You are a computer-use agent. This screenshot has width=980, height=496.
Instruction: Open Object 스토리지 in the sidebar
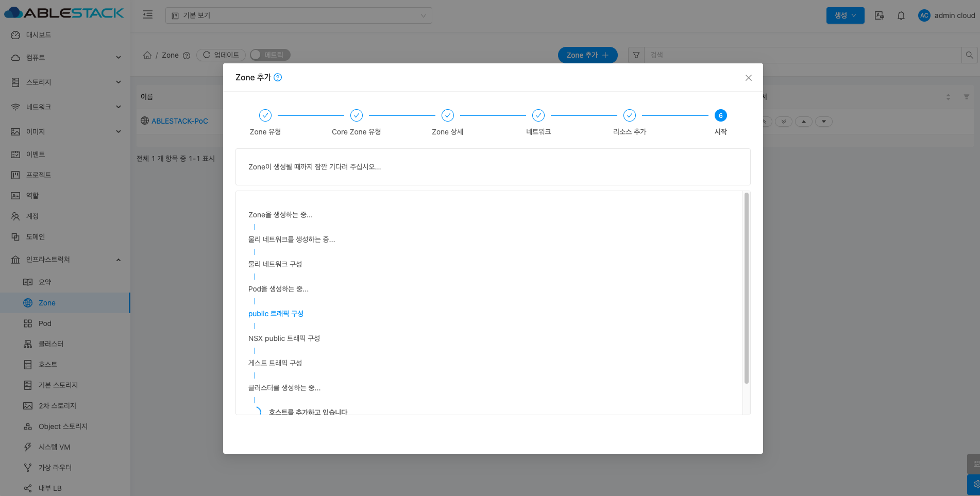tap(65, 426)
